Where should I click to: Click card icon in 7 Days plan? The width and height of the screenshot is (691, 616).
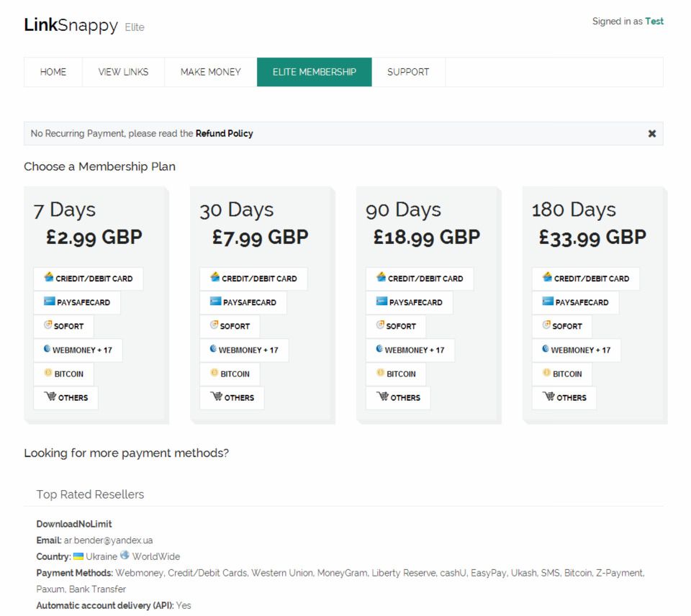49,277
